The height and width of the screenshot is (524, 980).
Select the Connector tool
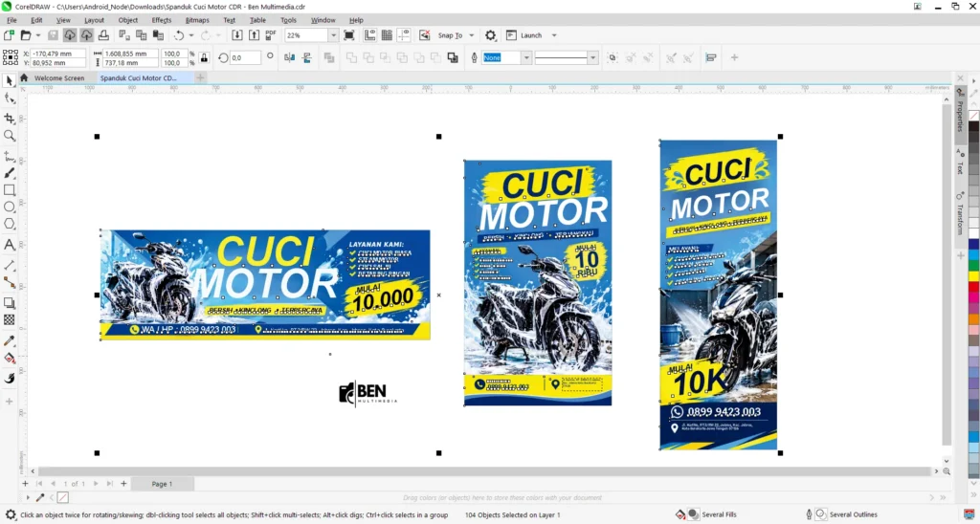click(10, 282)
